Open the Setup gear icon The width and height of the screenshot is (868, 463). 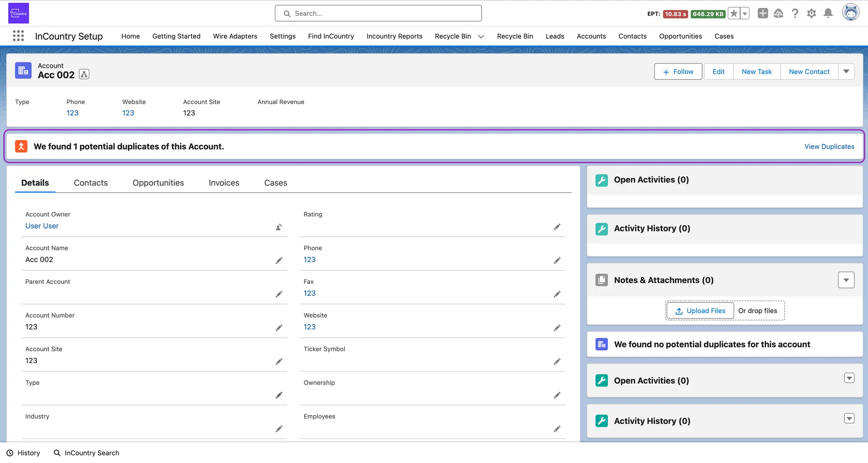coord(811,13)
